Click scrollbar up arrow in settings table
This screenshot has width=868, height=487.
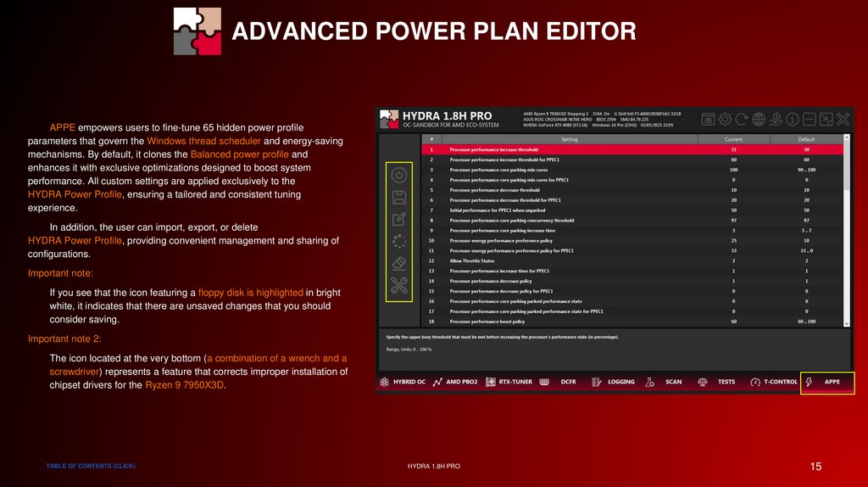[x=847, y=137]
